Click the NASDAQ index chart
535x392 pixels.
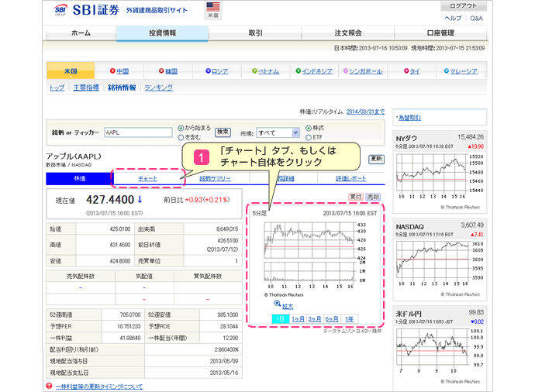coord(440,263)
